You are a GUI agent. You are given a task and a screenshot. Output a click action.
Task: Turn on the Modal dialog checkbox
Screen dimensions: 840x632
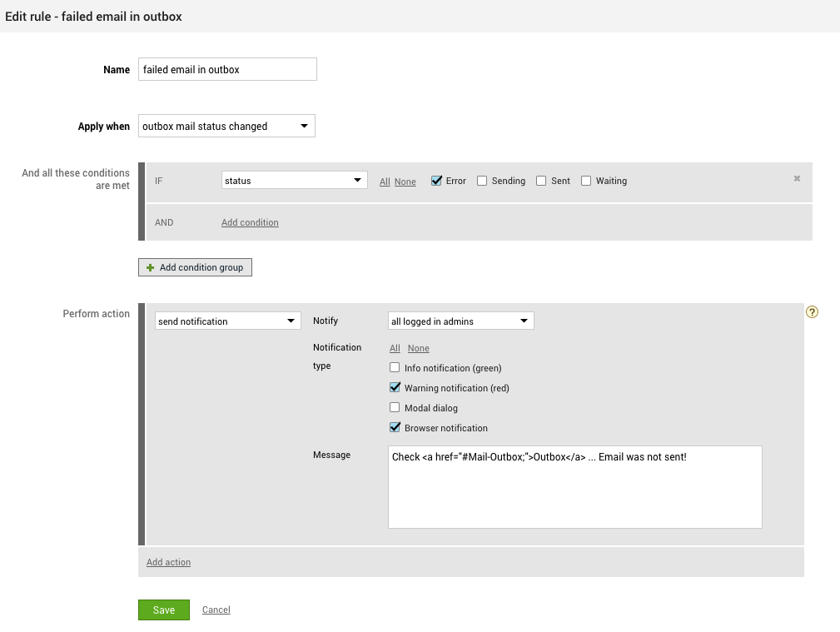click(x=395, y=408)
